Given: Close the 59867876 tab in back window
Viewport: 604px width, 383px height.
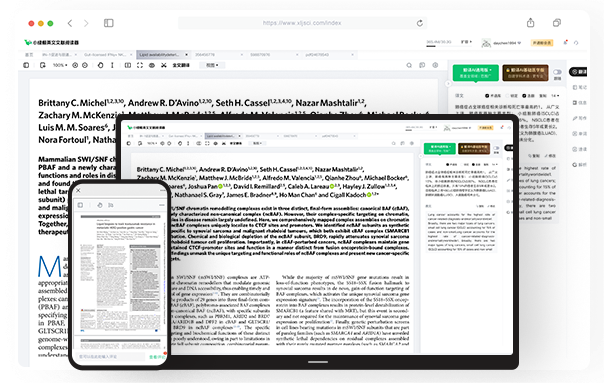Looking at the screenshot, I should click(297, 55).
